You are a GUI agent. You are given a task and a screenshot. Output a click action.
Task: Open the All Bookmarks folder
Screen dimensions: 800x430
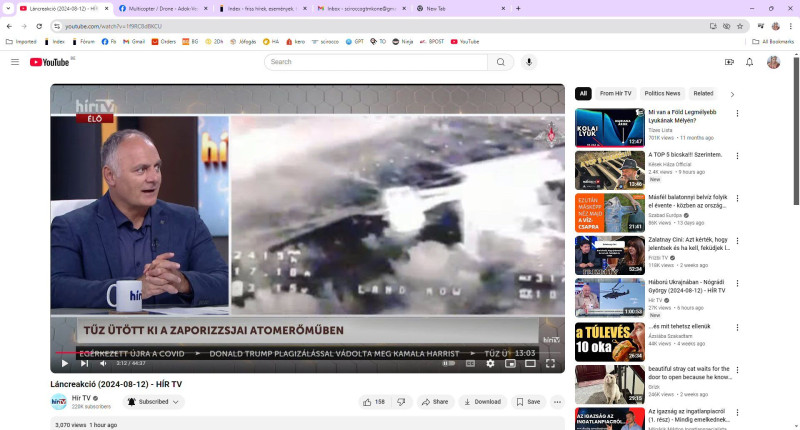[x=773, y=42]
